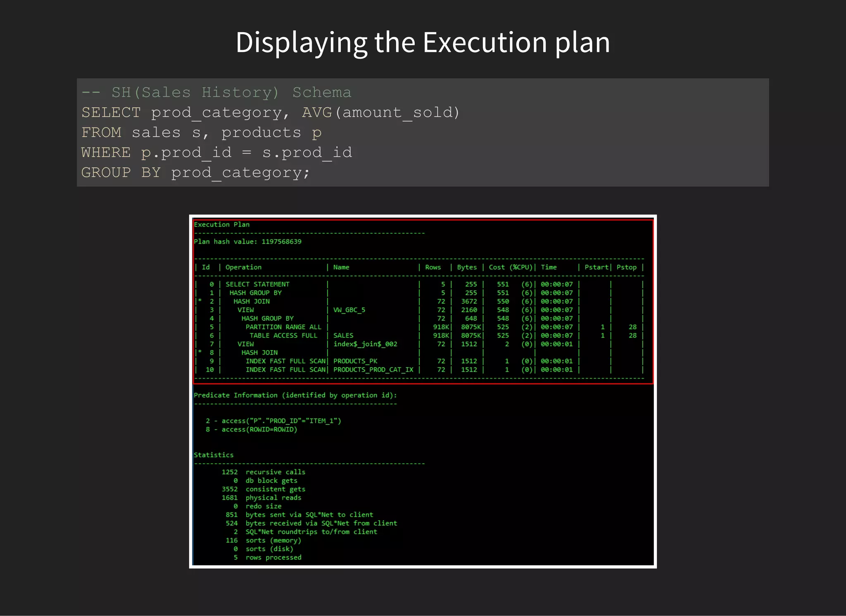Click the '5 rows processed' statistic

click(268, 557)
